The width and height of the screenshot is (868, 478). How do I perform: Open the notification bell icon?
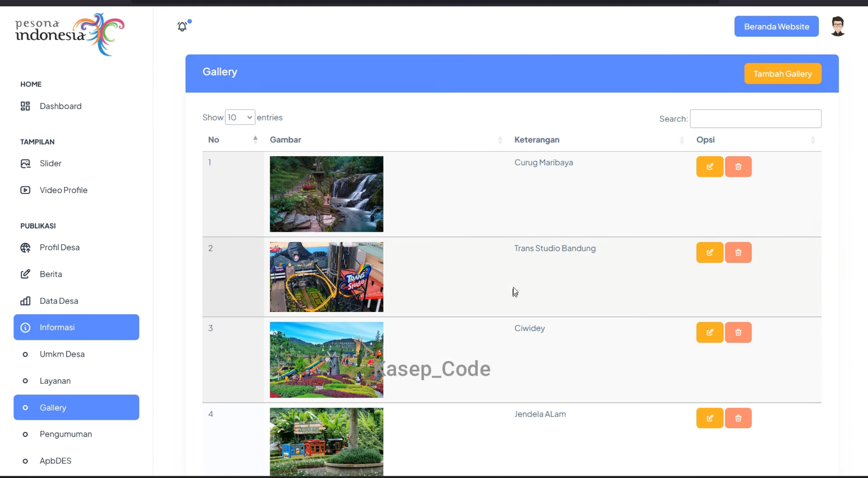(x=183, y=26)
